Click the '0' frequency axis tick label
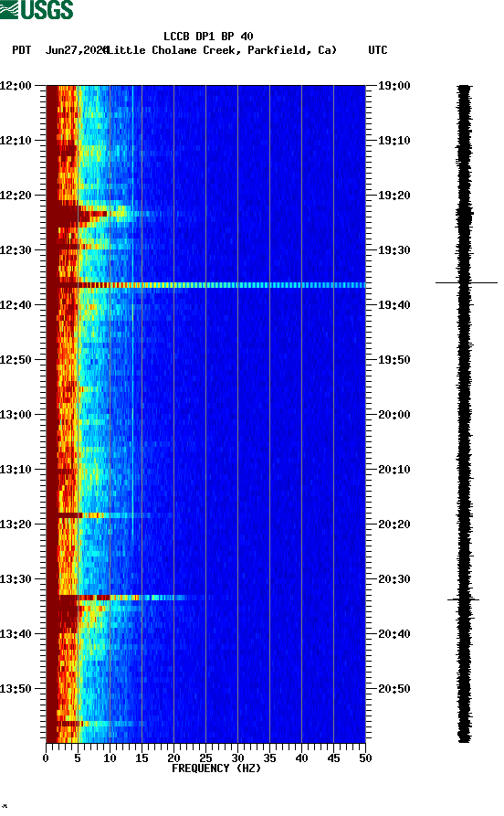This screenshot has height=816, width=504. point(46,758)
